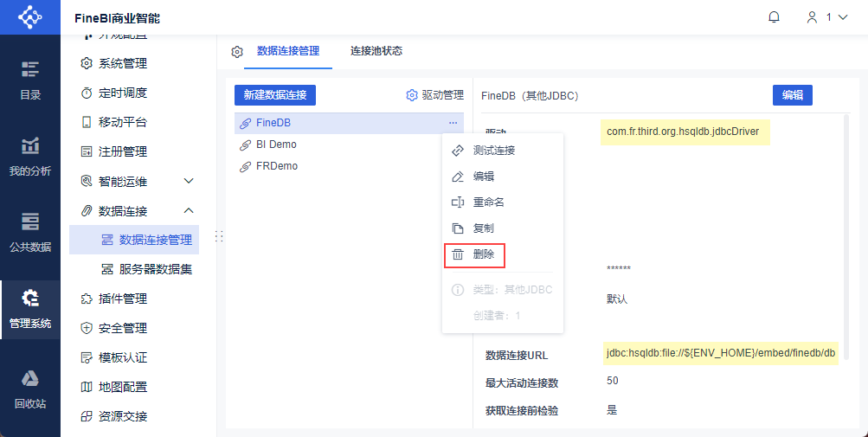Screen dimensions: 868x437
Task: Open 公共数据 sidebar section
Action: tap(30, 232)
